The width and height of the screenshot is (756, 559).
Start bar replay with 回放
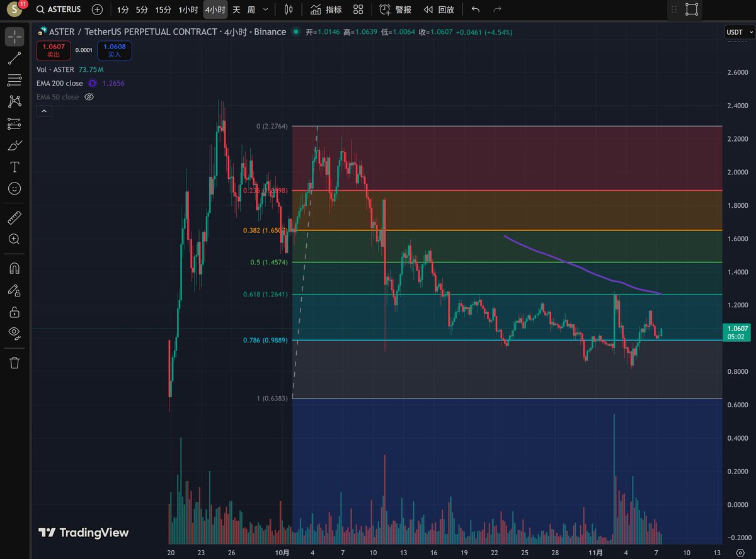439,9
